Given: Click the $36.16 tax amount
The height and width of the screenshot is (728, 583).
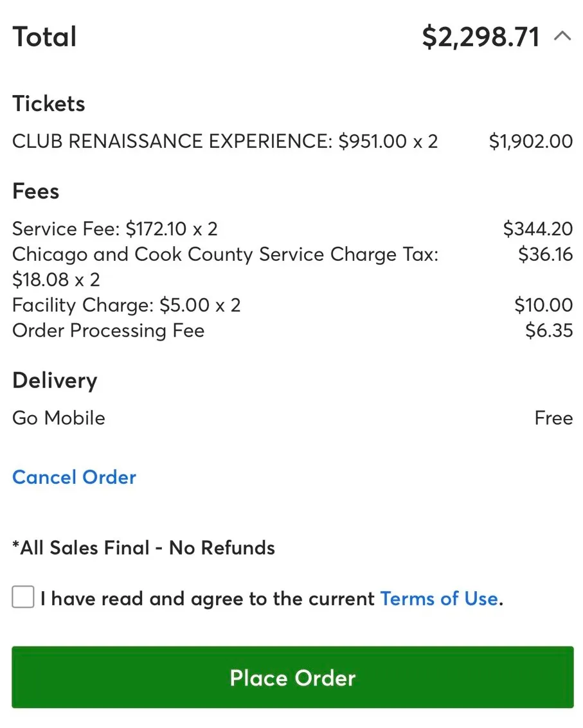Looking at the screenshot, I should pyautogui.click(x=545, y=254).
